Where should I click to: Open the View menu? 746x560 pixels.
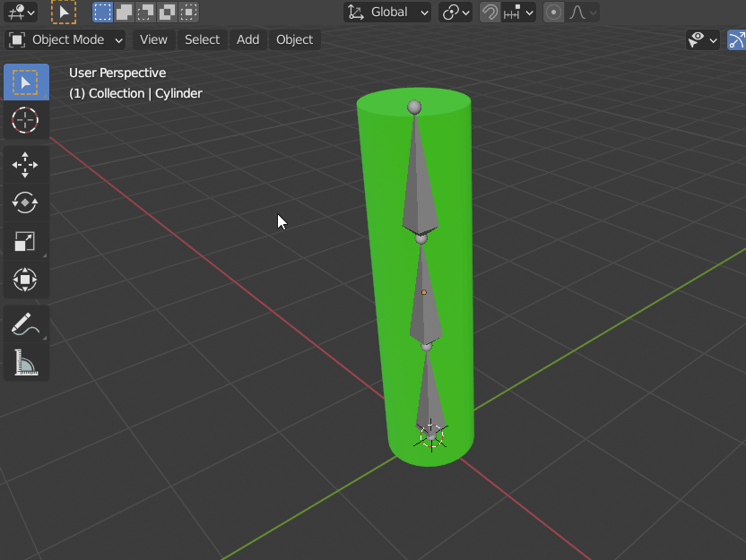coord(153,40)
